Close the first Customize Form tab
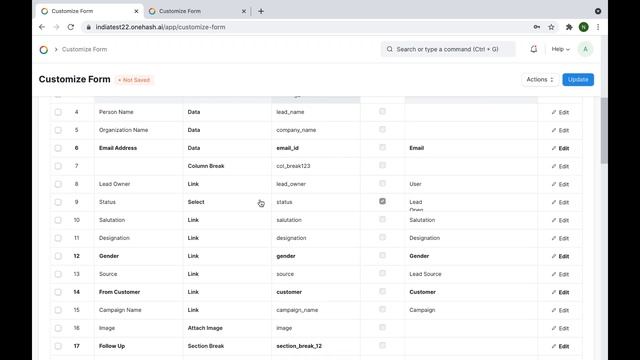Screen dimensions: 640x360 coord(136,11)
